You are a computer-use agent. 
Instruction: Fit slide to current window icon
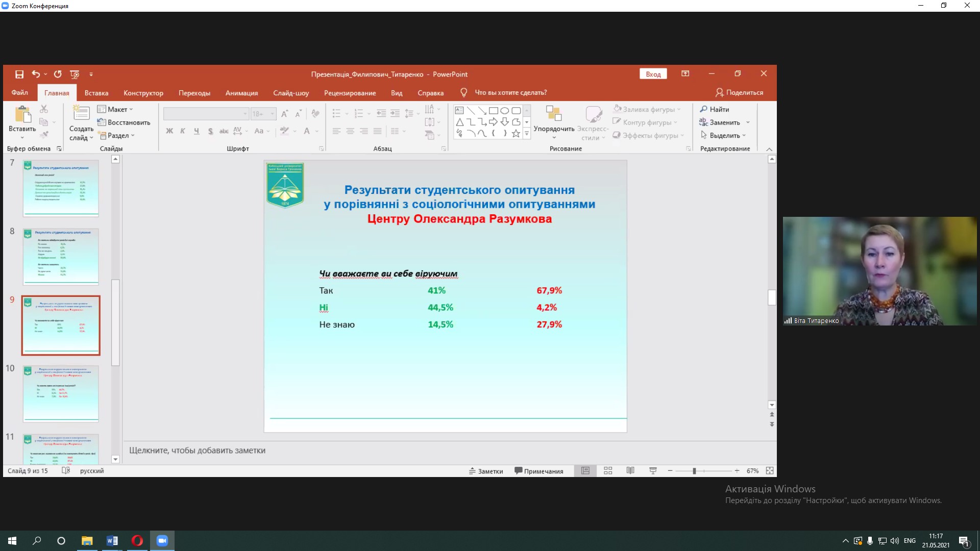pos(770,470)
